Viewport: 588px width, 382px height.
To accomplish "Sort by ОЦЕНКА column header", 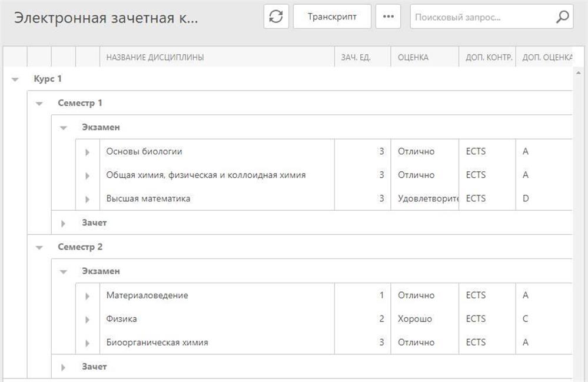I will pyautogui.click(x=425, y=57).
